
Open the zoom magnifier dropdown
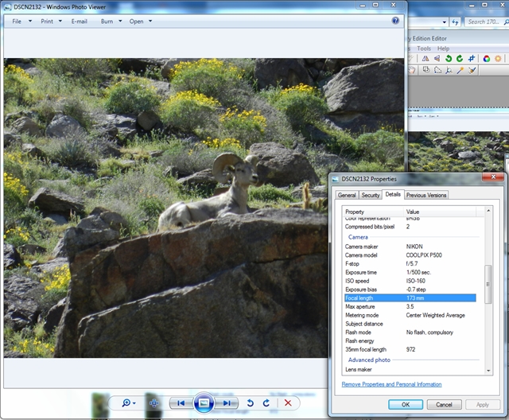coord(128,403)
